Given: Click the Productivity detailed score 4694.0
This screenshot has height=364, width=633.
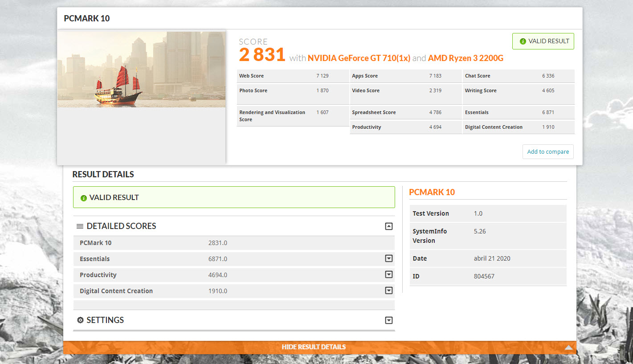Looking at the screenshot, I should (218, 275).
